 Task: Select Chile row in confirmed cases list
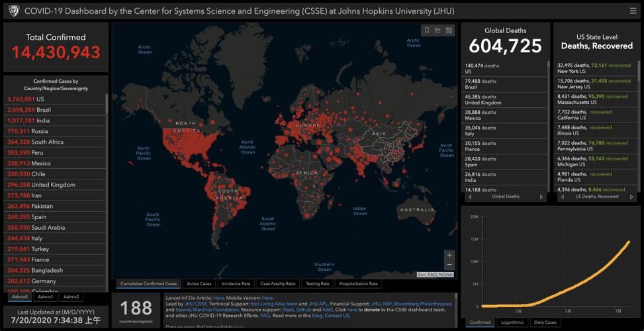pyautogui.click(x=55, y=174)
